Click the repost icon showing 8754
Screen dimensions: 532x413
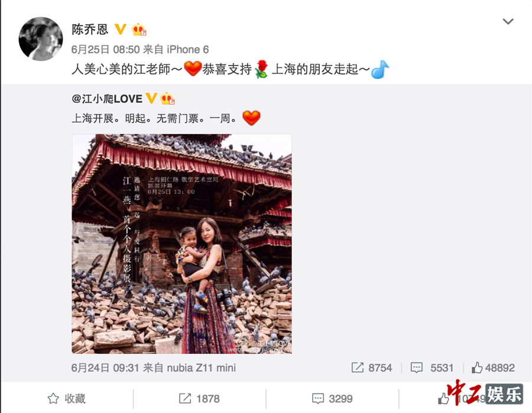[357, 368]
